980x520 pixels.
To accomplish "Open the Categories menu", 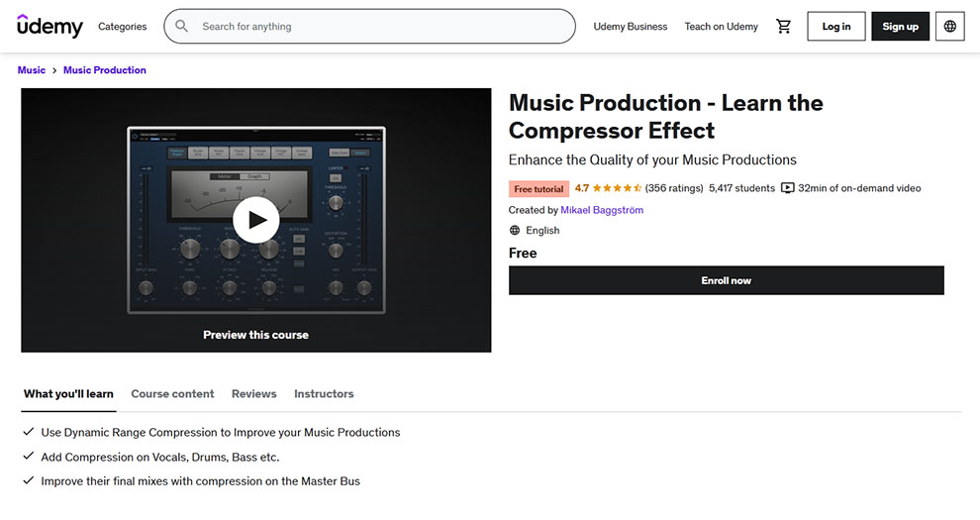I will click(123, 27).
